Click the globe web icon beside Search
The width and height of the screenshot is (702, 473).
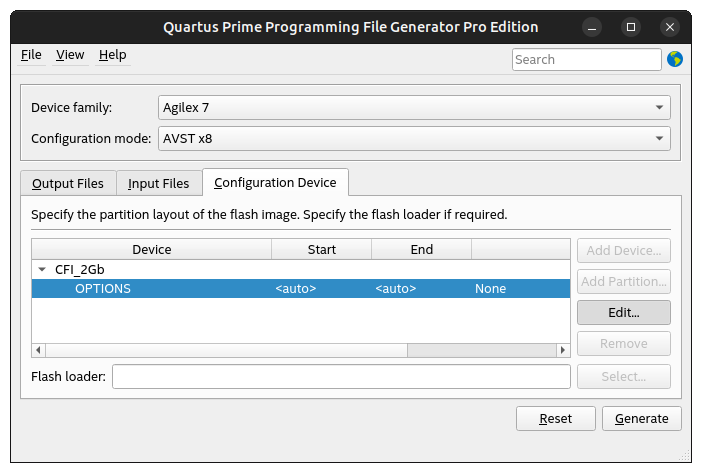(x=675, y=59)
